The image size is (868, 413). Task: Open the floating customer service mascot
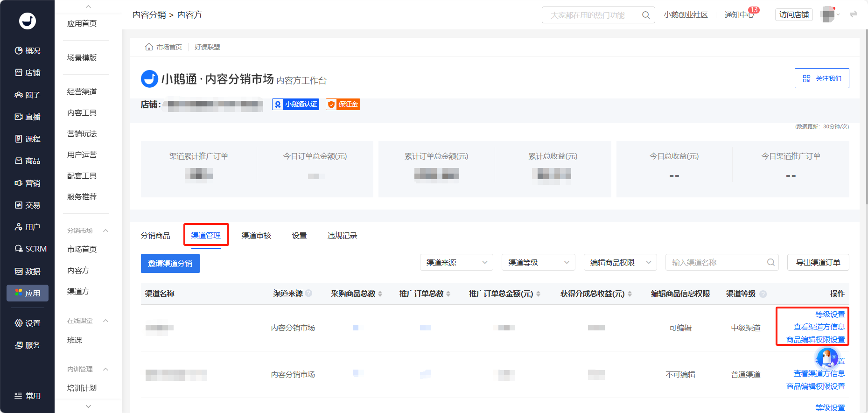827,359
